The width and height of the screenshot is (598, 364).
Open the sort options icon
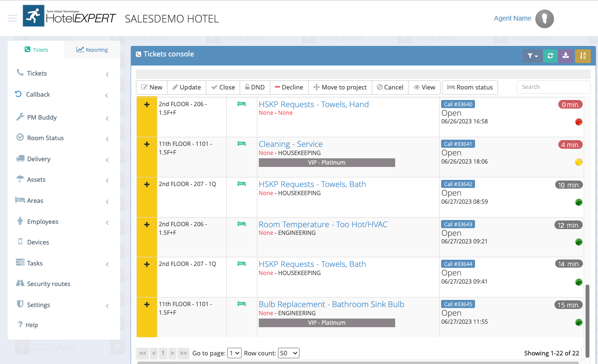(583, 56)
